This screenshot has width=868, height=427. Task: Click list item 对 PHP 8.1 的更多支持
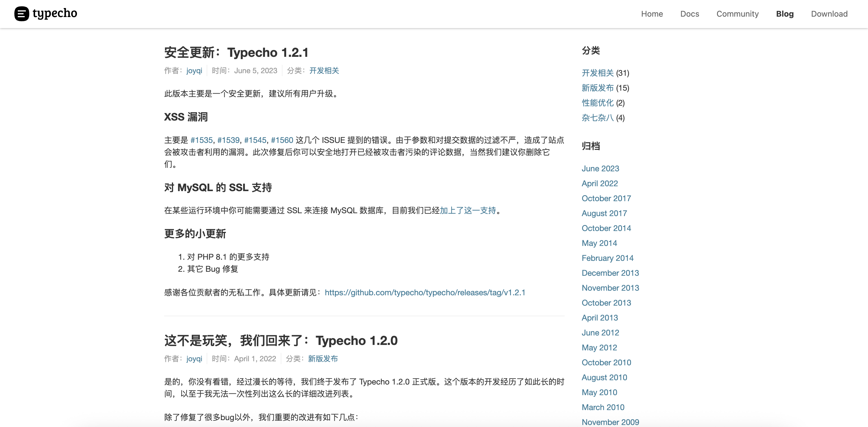(228, 257)
